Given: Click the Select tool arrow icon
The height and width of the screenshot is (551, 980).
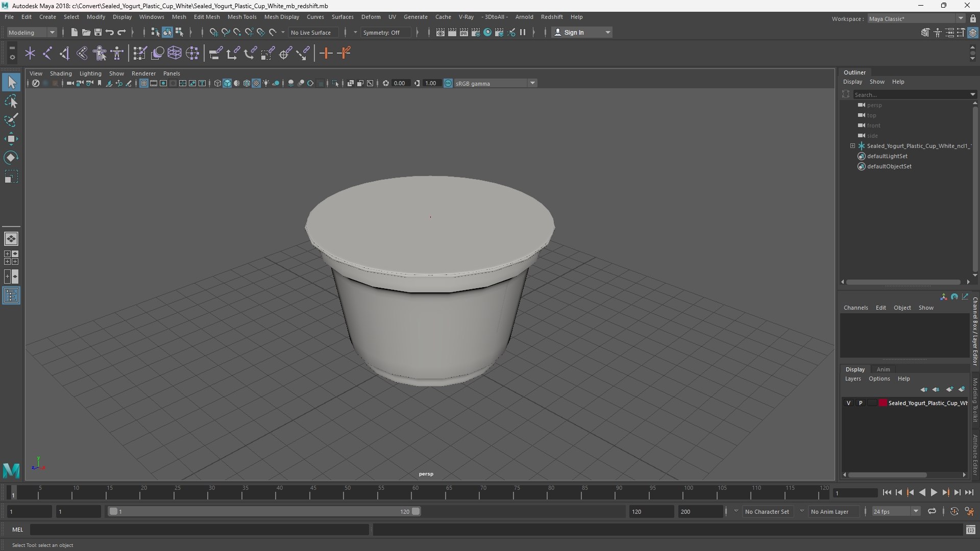Looking at the screenshot, I should click(11, 82).
